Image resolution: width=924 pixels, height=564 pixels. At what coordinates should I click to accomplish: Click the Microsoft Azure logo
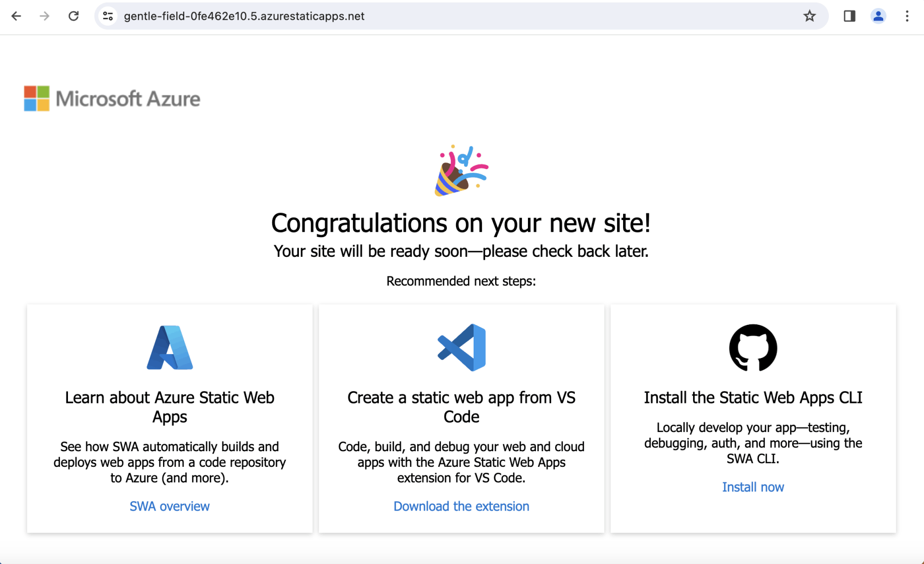pyautogui.click(x=112, y=99)
